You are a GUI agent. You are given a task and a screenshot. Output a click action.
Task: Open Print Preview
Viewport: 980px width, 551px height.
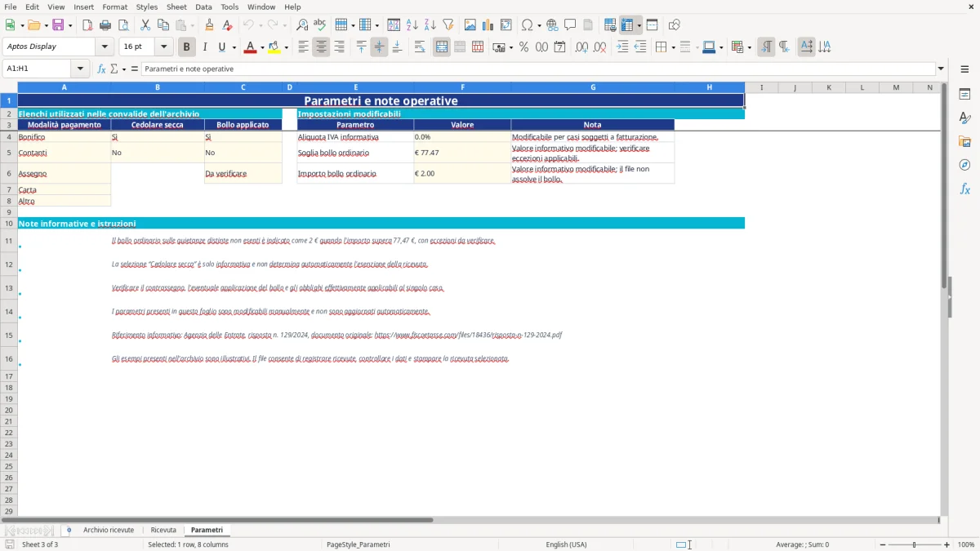coord(122,24)
